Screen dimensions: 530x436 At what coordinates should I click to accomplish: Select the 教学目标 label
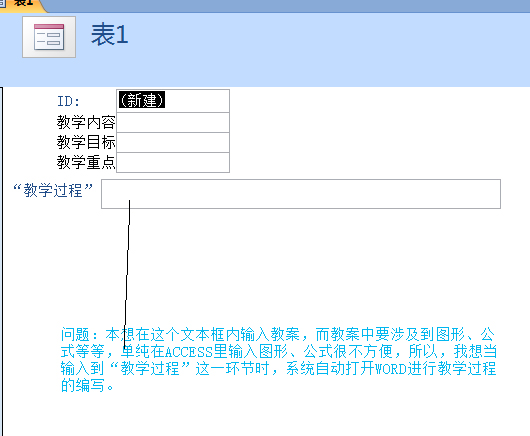[x=86, y=142]
